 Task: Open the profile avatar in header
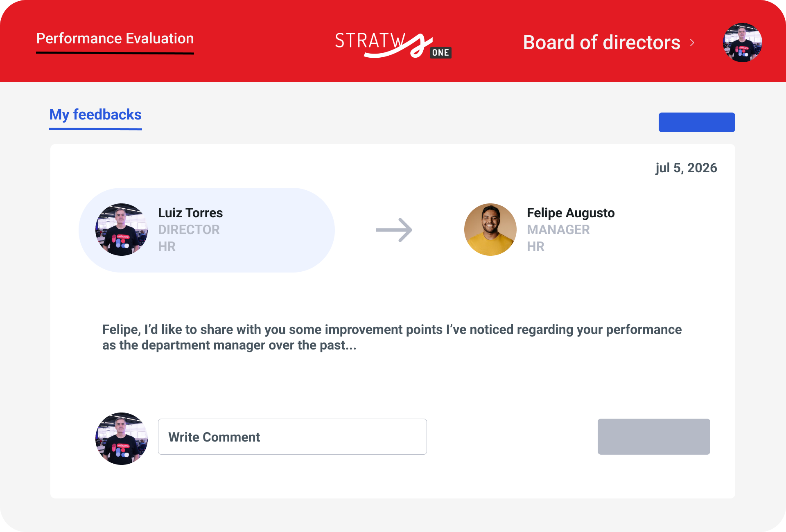742,43
